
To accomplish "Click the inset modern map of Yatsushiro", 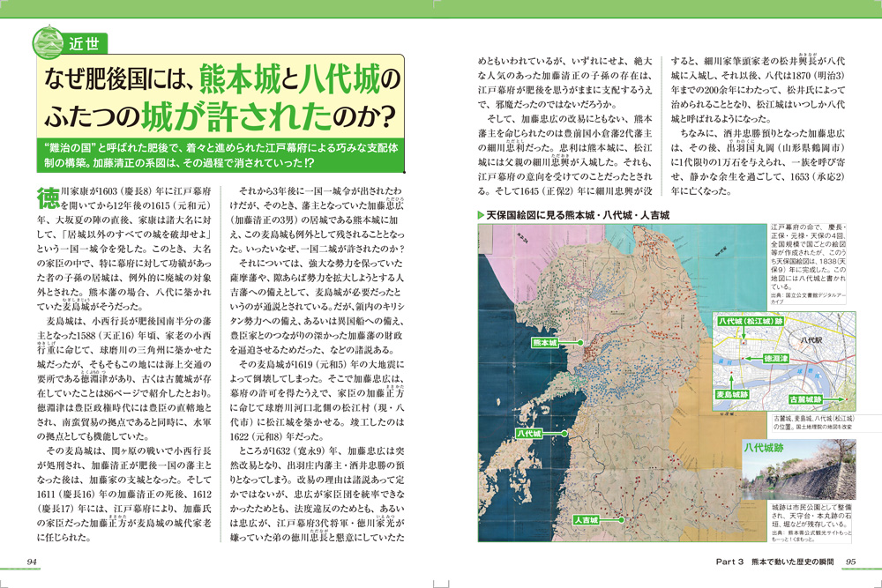I will point(784,361).
